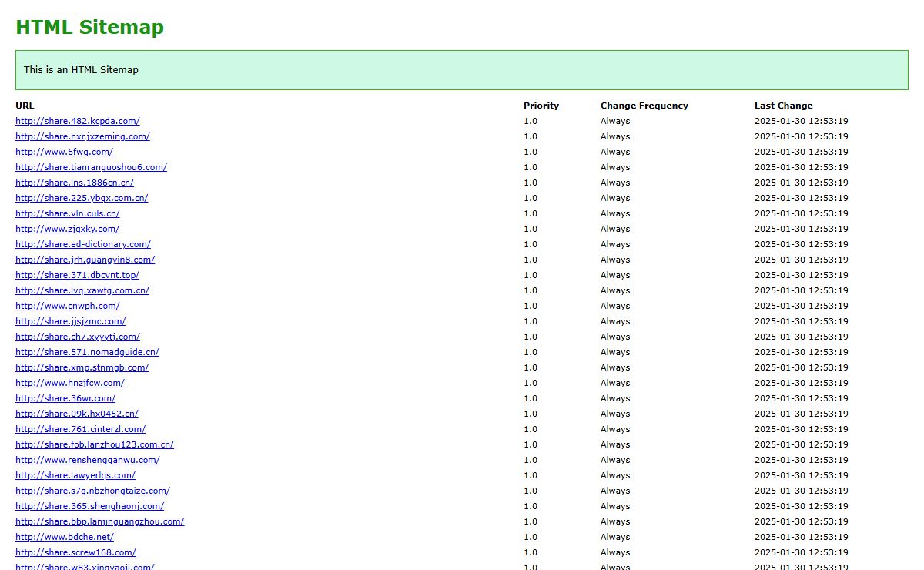Open the www.bdche.net link
Screen dimensions: 924x570
coord(65,537)
